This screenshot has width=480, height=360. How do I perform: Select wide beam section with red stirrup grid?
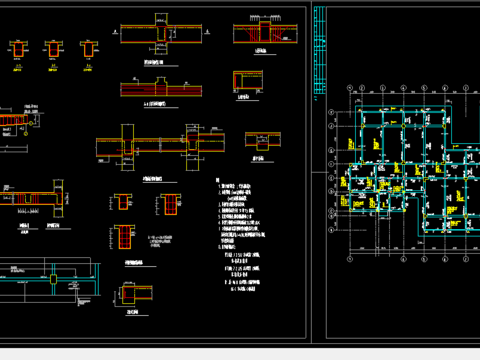pos(170,204)
